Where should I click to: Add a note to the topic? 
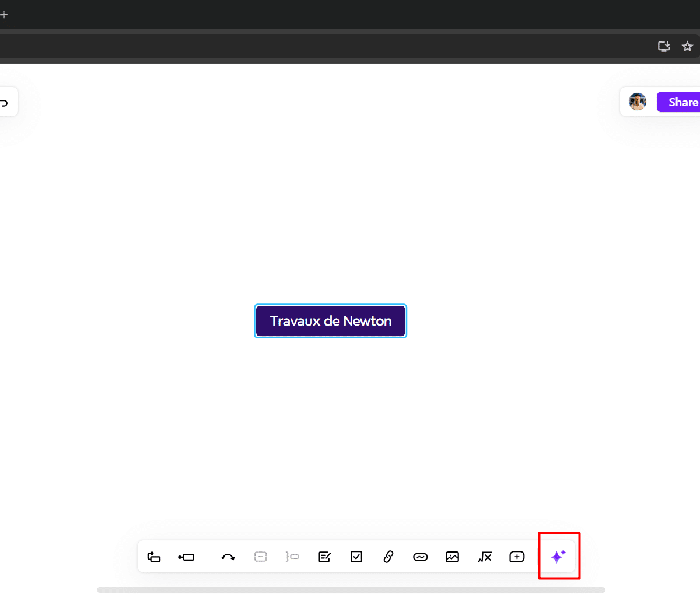(x=324, y=557)
